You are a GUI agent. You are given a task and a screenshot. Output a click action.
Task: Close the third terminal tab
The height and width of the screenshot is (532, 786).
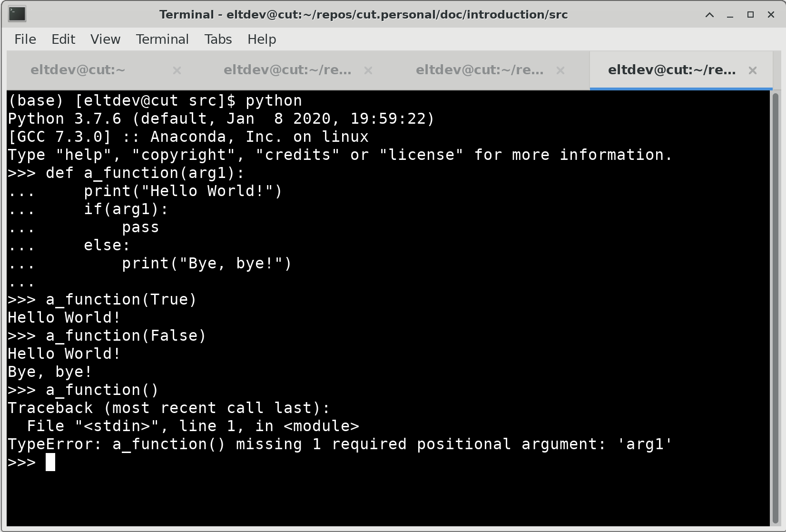(560, 70)
